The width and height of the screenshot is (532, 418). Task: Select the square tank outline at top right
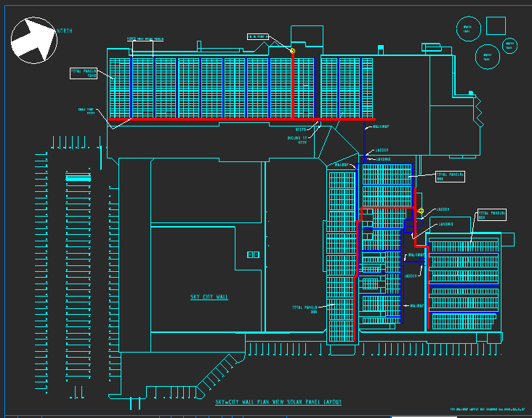pos(496,25)
